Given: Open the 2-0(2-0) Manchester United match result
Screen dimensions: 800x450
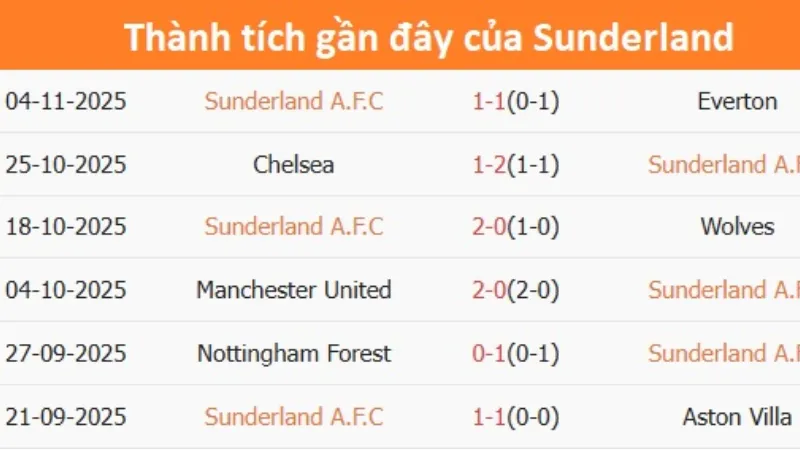Looking at the screenshot, I should pyautogui.click(x=515, y=290).
